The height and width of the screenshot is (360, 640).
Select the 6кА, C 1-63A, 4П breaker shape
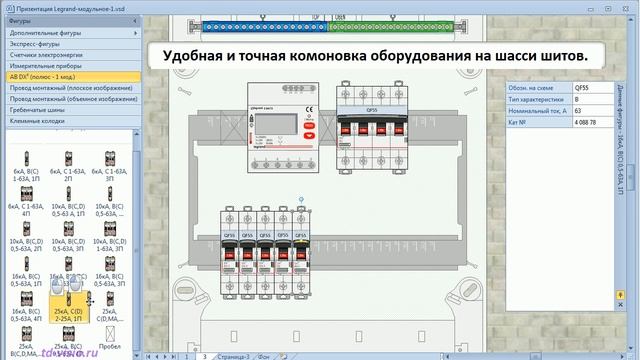(27, 201)
